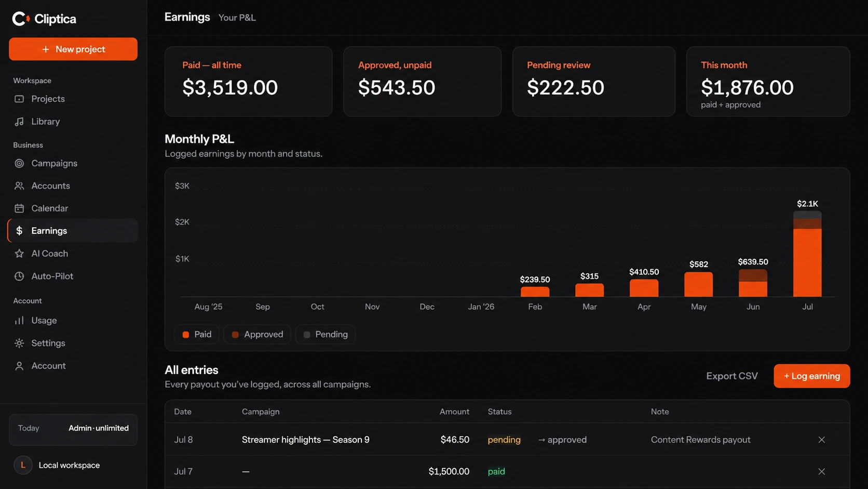Screen dimensions: 868x489
Task: Click the Jun bar in the chart
Action: pos(753,283)
